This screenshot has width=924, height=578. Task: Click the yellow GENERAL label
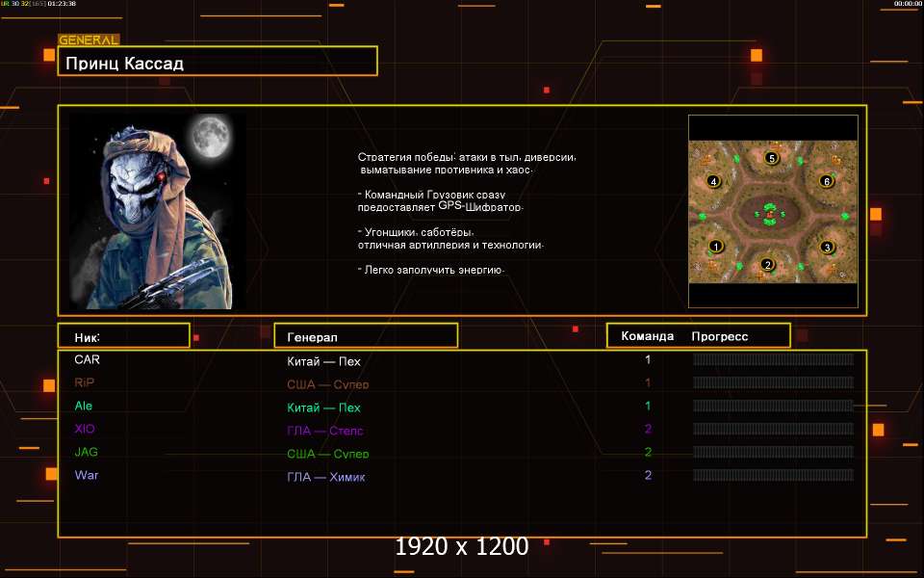point(89,40)
